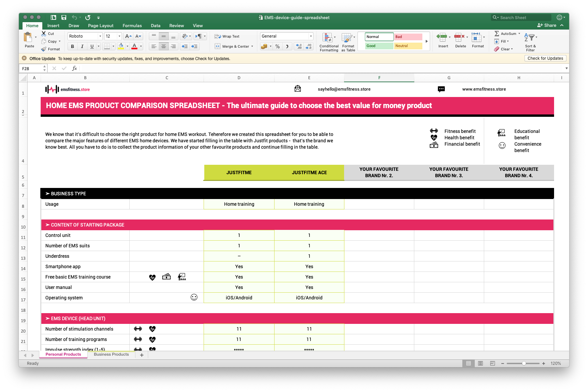Click the Paste clipboard icon
Image resolution: width=588 pixels, height=392 pixels.
point(28,37)
